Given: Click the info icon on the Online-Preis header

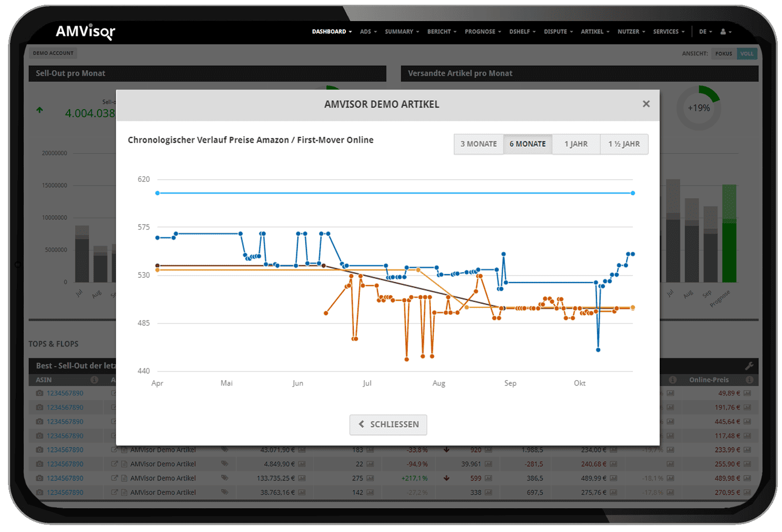Looking at the screenshot, I should point(749,379).
